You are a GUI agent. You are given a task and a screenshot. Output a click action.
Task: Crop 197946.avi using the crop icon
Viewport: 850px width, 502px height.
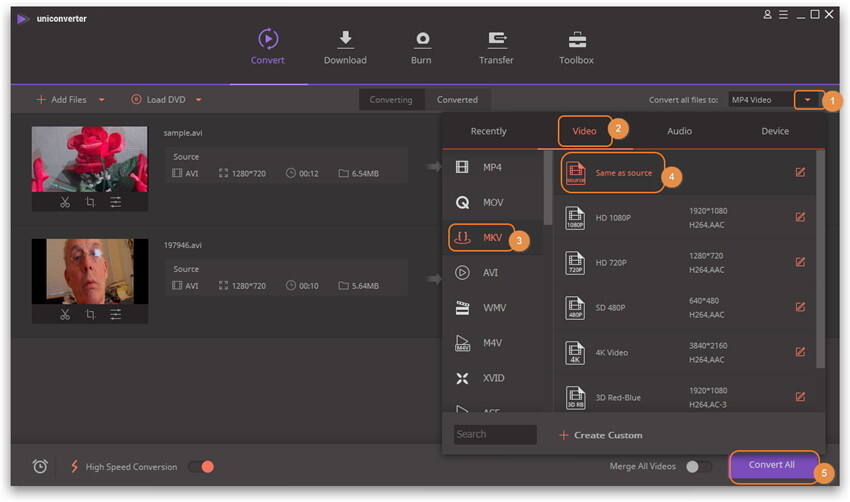coord(90,314)
